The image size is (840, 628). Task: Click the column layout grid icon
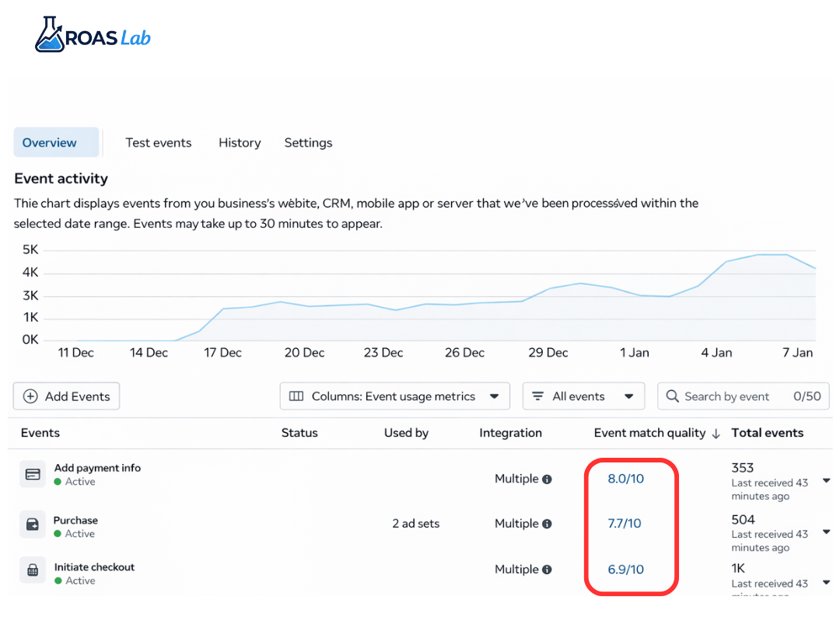(296, 396)
